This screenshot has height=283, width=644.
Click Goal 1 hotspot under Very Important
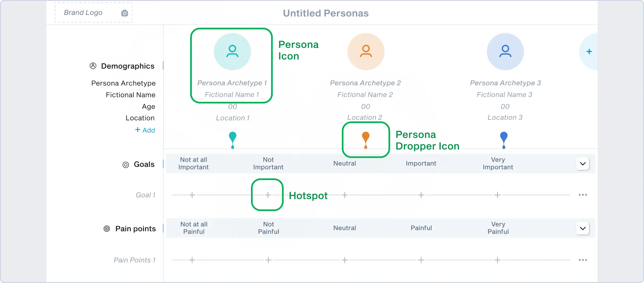497,195
